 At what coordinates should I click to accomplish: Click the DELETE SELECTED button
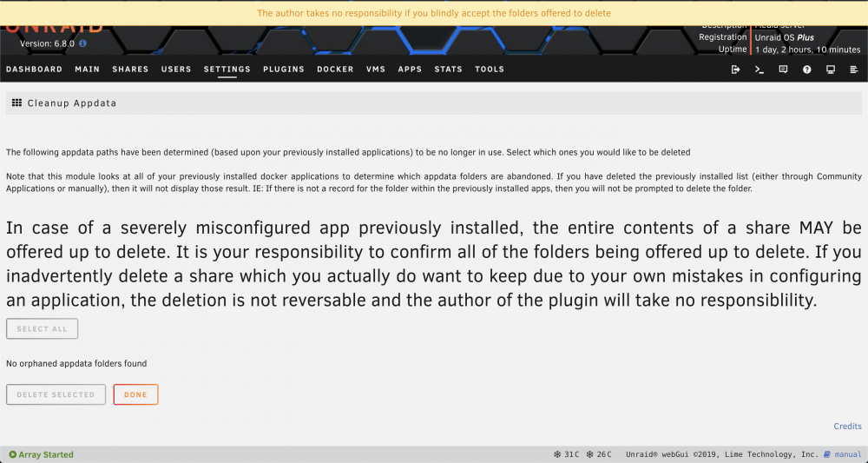pyautogui.click(x=56, y=394)
